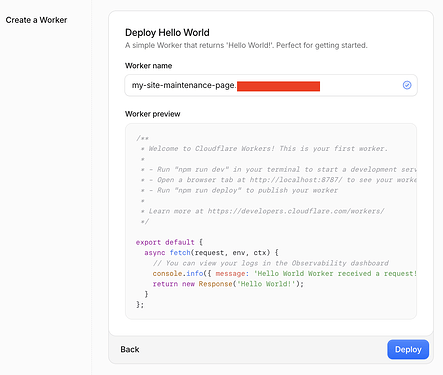Viewport: 443px width, 375px height.
Task: Click the 'npm run deploy' comment line
Action: click(x=239, y=190)
